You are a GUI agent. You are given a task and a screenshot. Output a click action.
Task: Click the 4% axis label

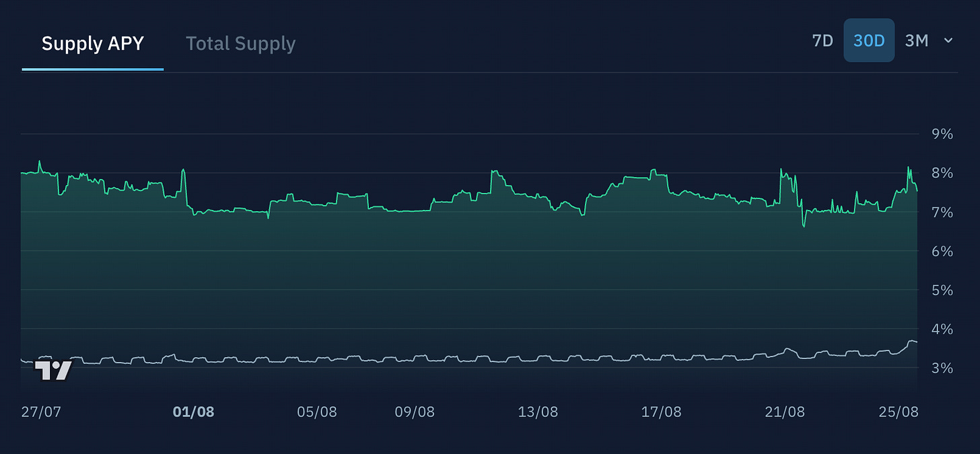coord(942,329)
